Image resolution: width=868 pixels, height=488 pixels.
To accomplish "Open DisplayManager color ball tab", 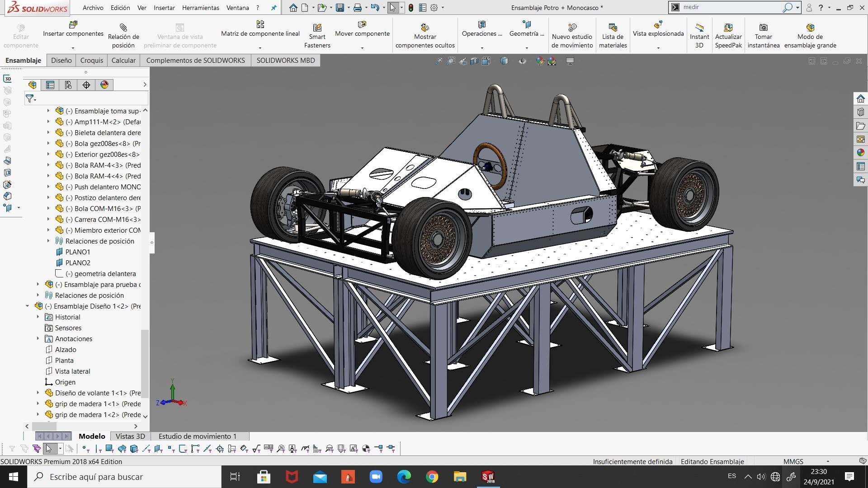I will coord(104,84).
